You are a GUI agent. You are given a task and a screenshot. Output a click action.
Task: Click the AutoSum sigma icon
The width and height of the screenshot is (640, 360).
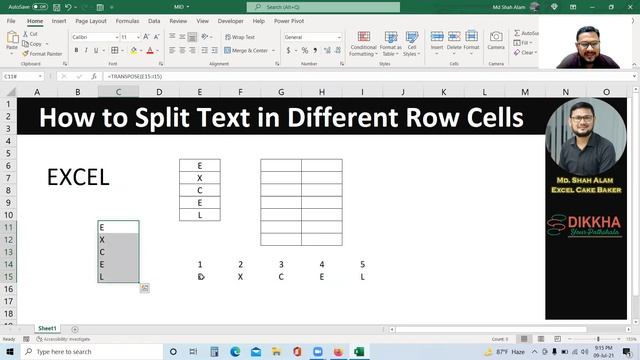(x=517, y=33)
